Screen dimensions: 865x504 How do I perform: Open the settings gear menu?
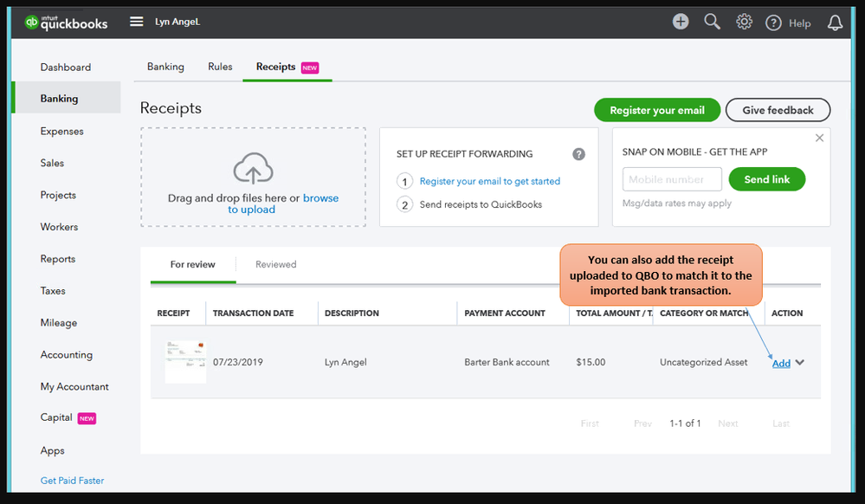(x=744, y=22)
